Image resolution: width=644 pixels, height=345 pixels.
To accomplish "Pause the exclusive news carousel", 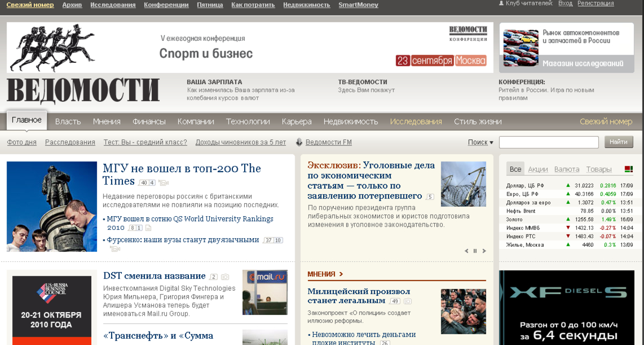I will 475,251.
